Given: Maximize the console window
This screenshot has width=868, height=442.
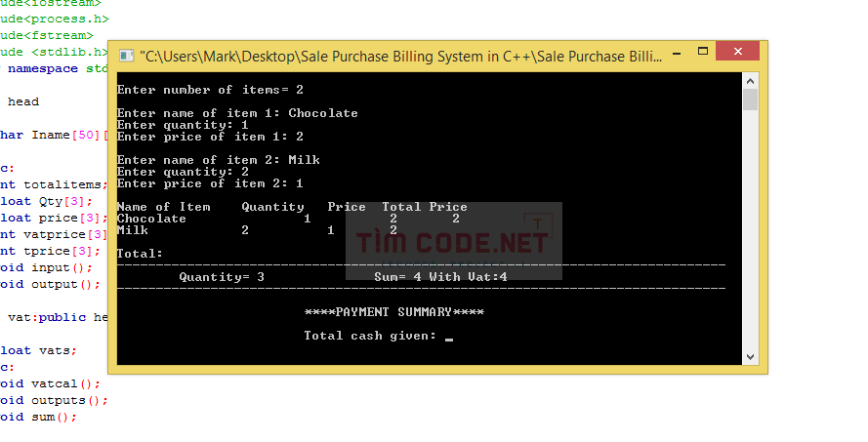Looking at the screenshot, I should click(702, 52).
